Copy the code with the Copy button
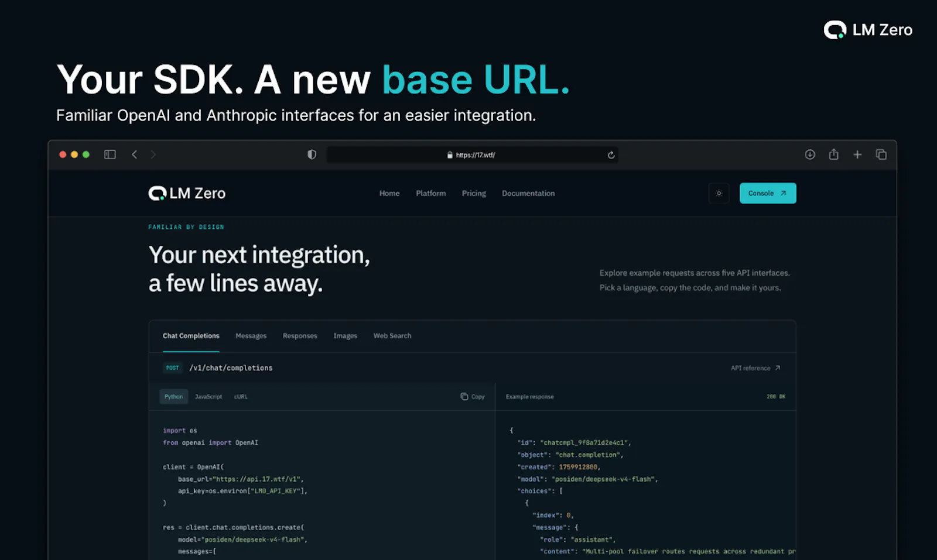The image size is (937, 560). (x=473, y=397)
